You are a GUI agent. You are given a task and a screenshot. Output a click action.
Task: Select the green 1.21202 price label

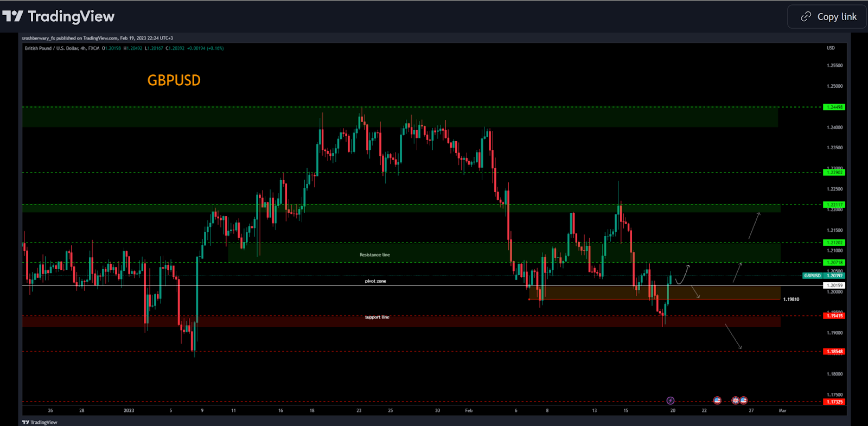point(834,243)
